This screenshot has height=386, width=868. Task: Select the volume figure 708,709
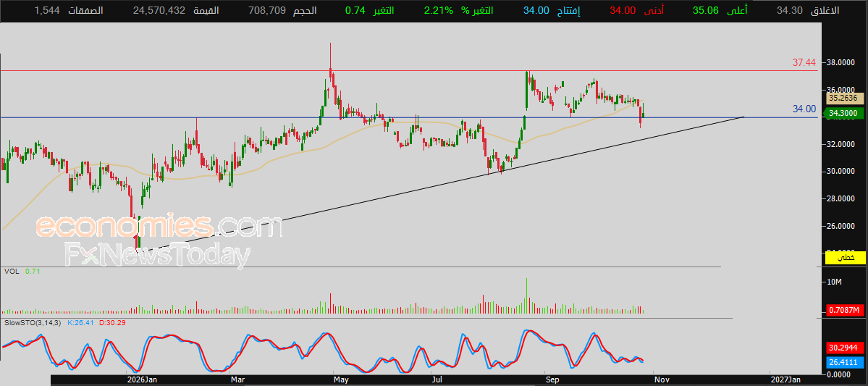[x=266, y=11]
